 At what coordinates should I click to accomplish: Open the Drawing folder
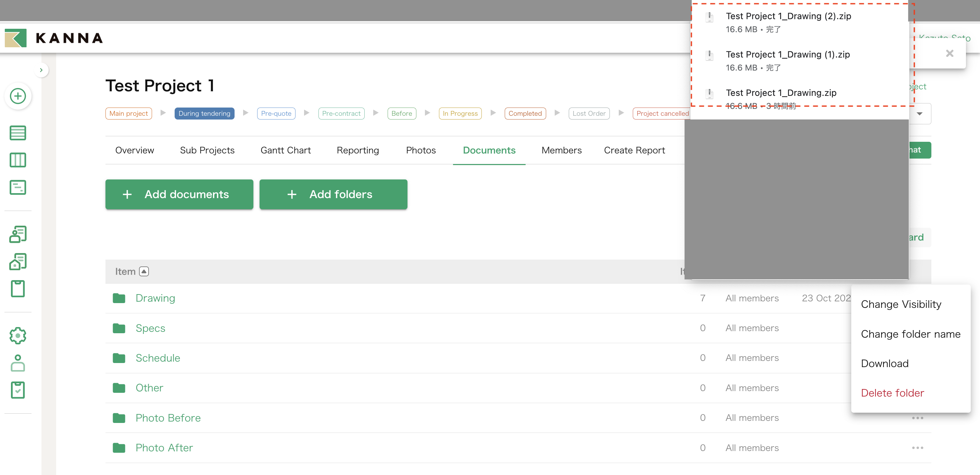tap(155, 298)
